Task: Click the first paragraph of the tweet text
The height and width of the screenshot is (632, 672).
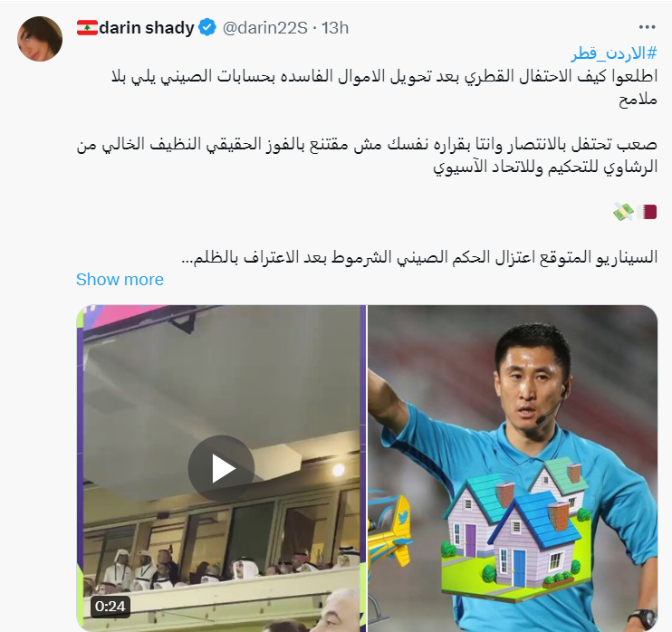Action: (384, 88)
